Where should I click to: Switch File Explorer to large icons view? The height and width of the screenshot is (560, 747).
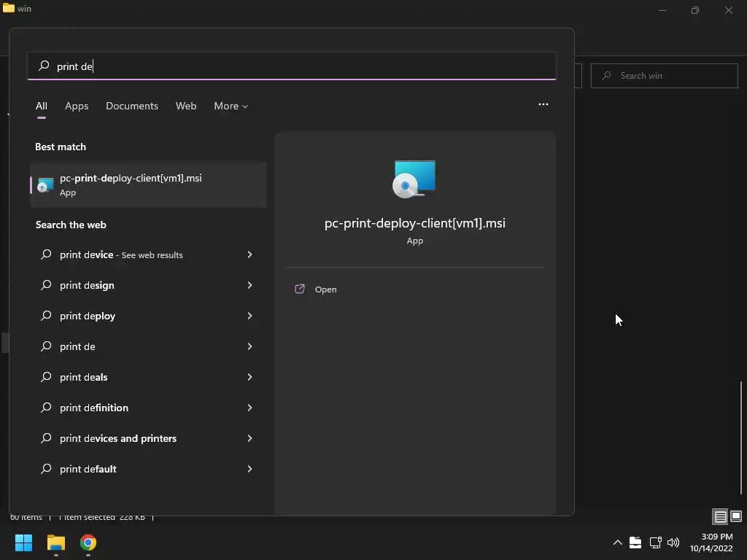pos(735,516)
